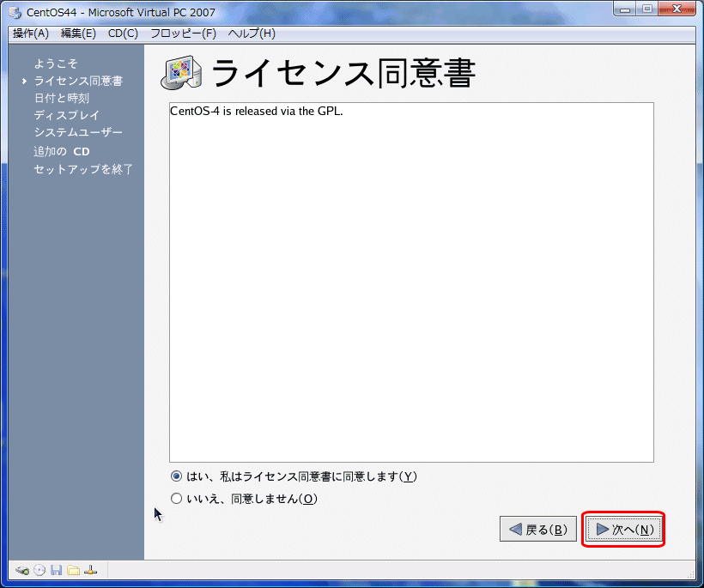Open the CD(C) menu

click(x=123, y=33)
